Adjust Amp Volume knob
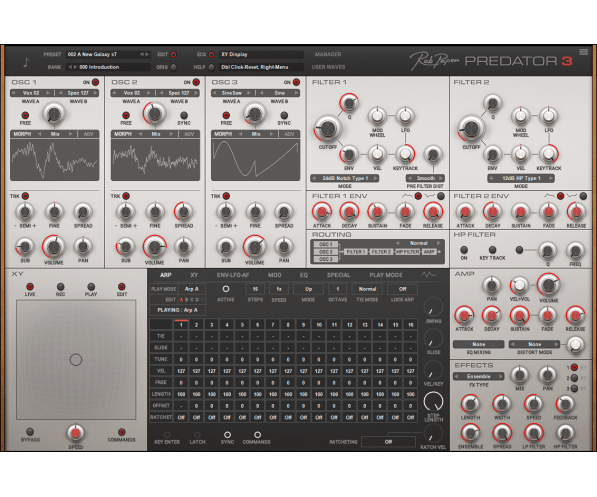The image size is (597, 497). pos(548,284)
